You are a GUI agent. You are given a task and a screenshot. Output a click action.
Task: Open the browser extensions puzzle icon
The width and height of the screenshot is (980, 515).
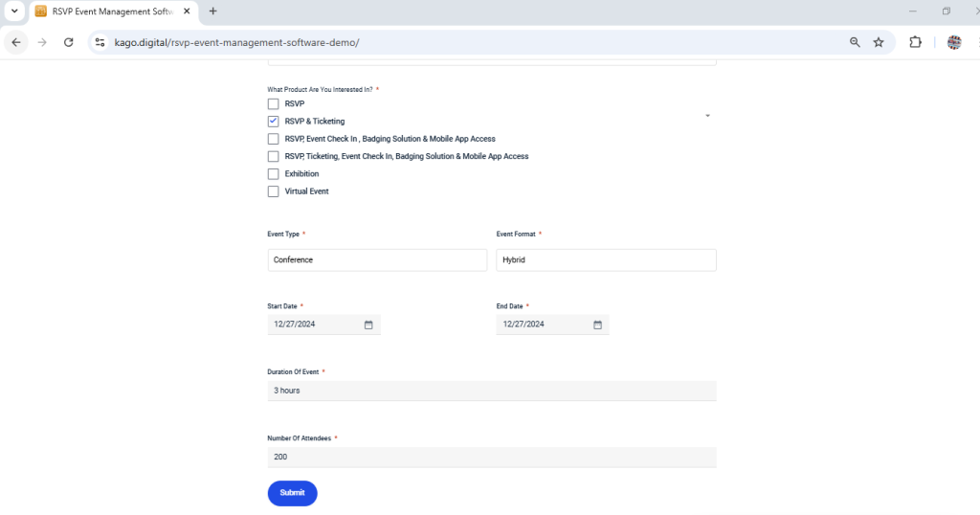(915, 42)
